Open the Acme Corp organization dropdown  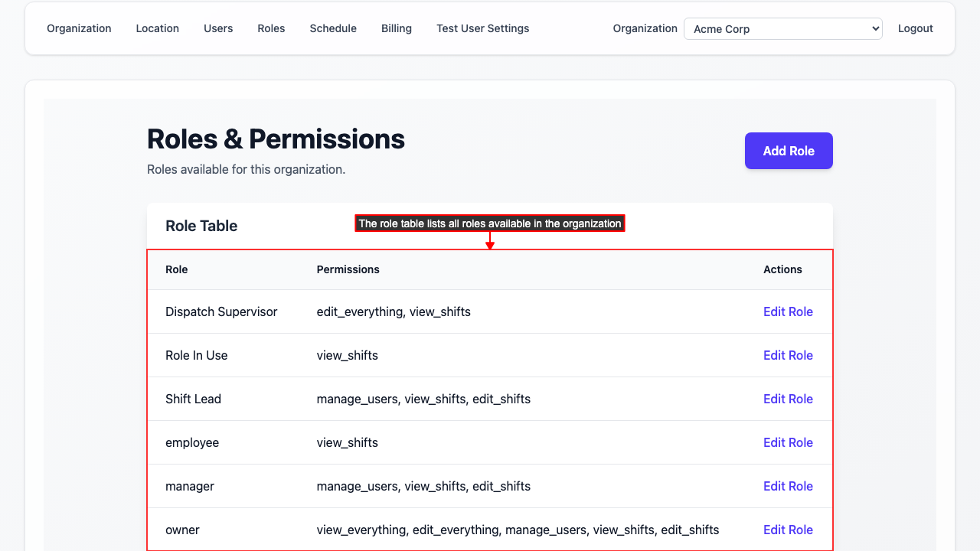point(782,28)
